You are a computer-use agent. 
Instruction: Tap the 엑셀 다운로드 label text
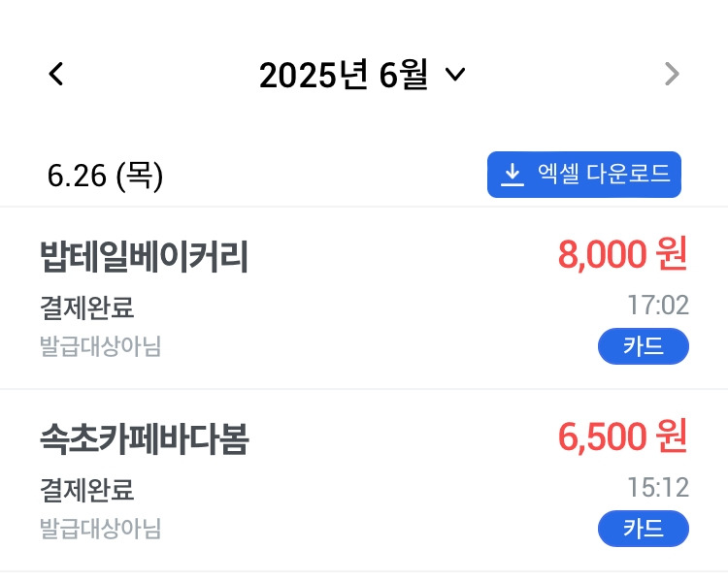point(603,175)
